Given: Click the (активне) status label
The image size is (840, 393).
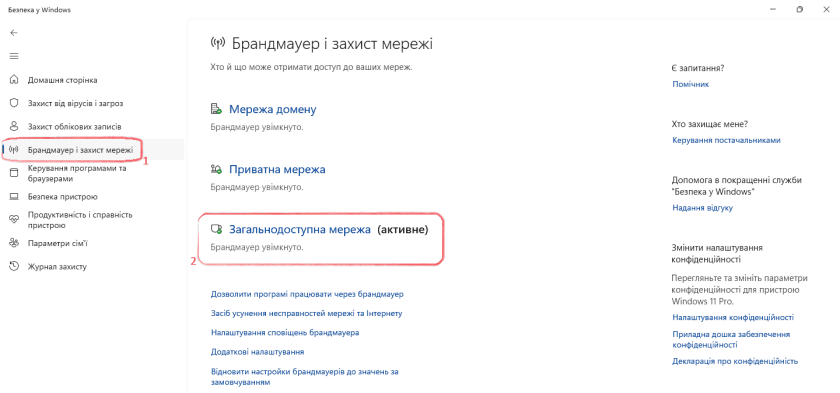Looking at the screenshot, I should click(x=402, y=229).
